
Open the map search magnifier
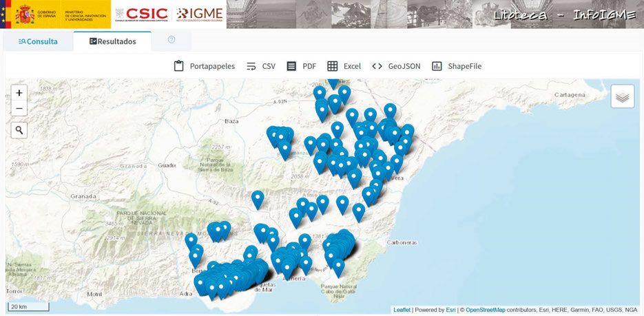pyautogui.click(x=19, y=130)
